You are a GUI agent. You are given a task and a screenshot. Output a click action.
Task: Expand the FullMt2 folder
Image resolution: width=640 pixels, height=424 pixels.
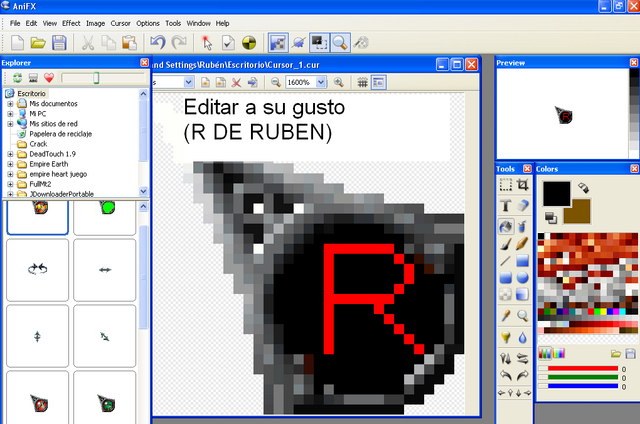coord(10,184)
